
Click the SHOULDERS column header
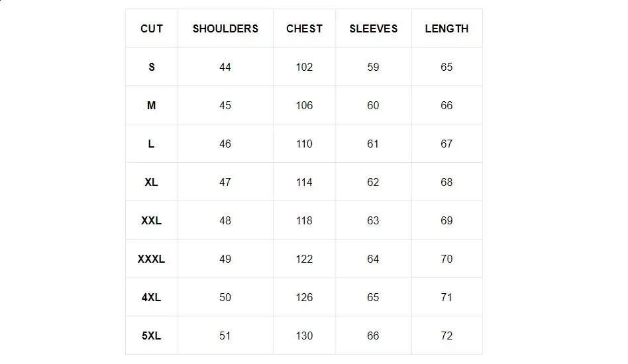tap(225, 28)
